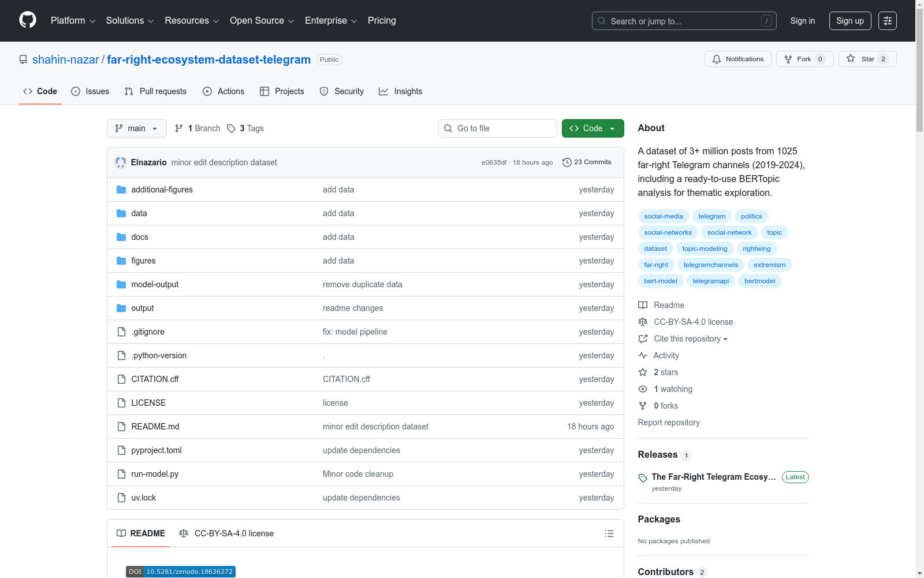Click the repository icon before shahin-nazar
Screen dimensions: 924x578
pos(23,60)
